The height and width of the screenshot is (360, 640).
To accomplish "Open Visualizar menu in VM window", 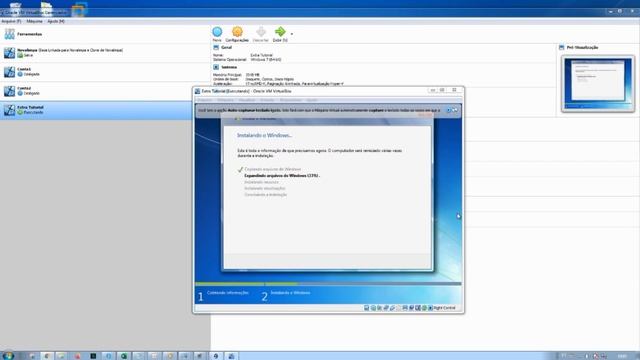I will coord(247,100).
